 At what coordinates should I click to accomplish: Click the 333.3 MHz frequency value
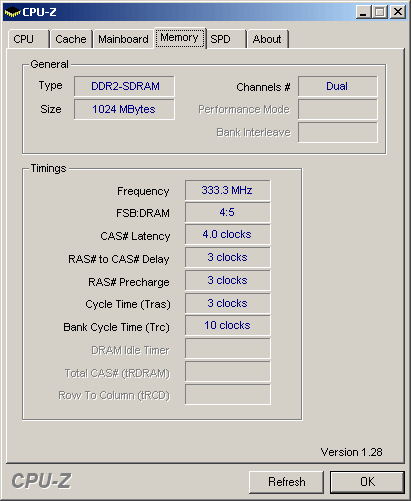click(228, 190)
